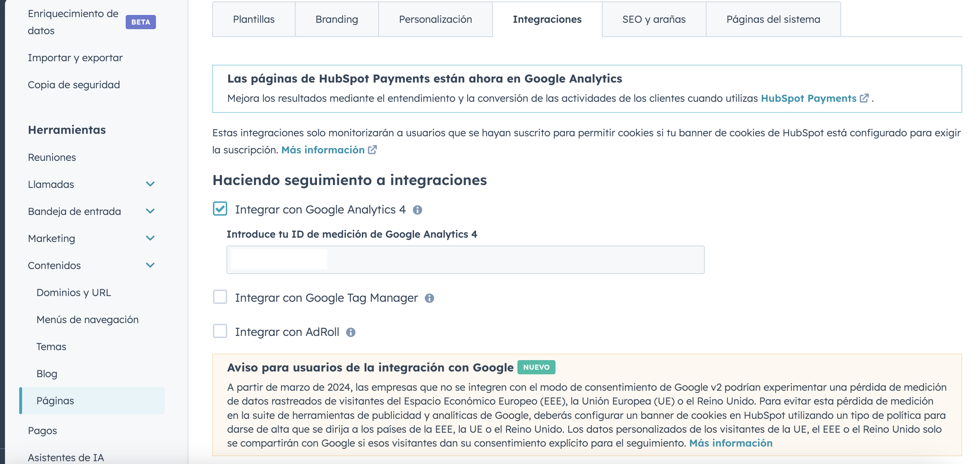Open Asistentes de IA settings

[x=66, y=457]
